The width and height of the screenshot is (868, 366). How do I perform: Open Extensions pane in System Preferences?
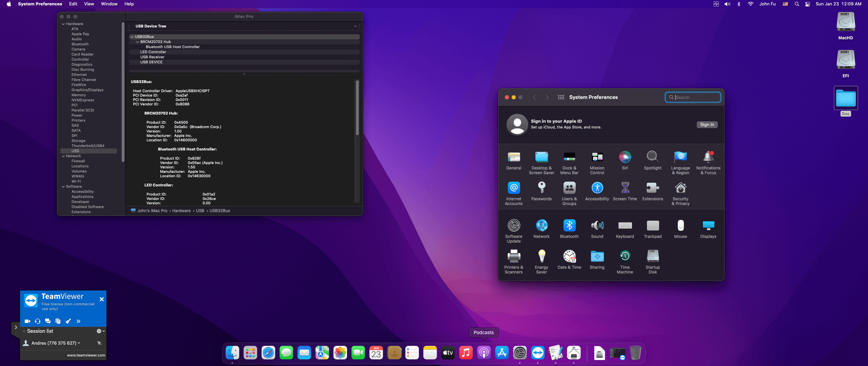(653, 191)
